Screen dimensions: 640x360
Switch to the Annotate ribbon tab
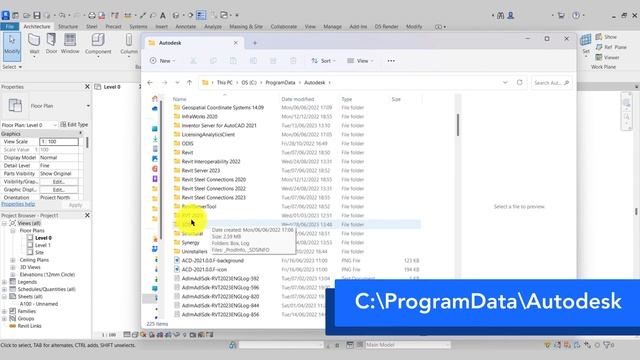(186, 27)
